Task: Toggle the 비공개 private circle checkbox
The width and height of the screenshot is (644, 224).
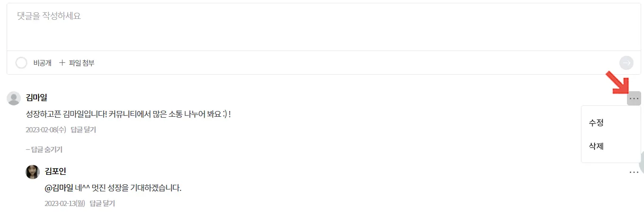Action: [21, 63]
